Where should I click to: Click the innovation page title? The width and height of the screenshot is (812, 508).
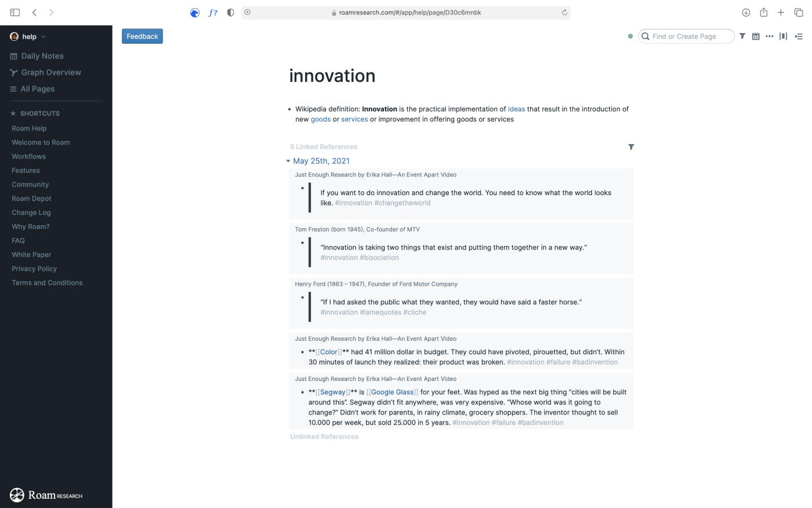[x=332, y=76]
